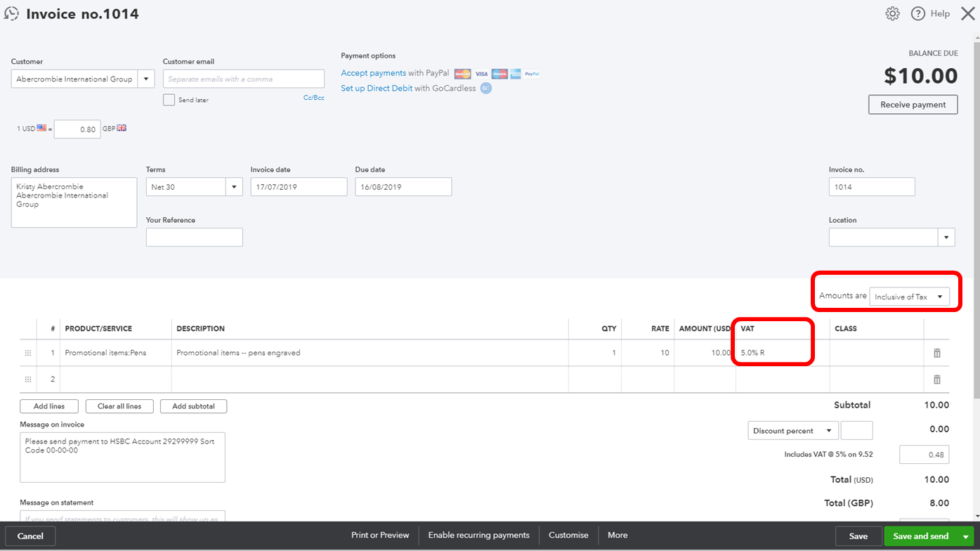Edit the exchange rate 0.80 field
980x551 pixels.
[x=77, y=129]
